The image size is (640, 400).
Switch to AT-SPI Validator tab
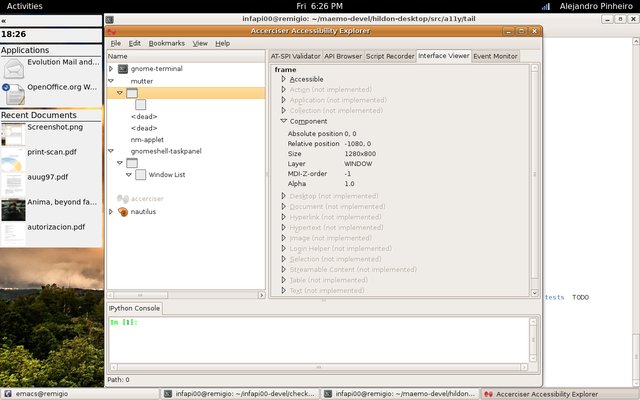296,56
